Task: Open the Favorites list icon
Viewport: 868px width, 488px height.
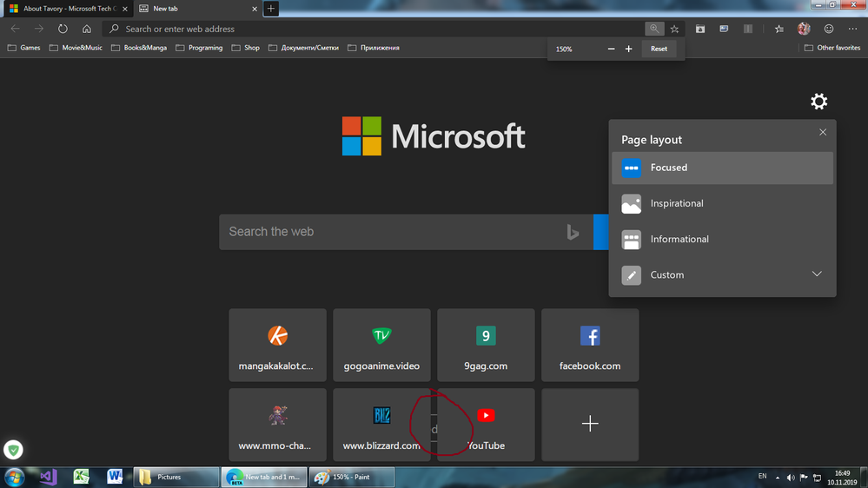Action: click(779, 29)
